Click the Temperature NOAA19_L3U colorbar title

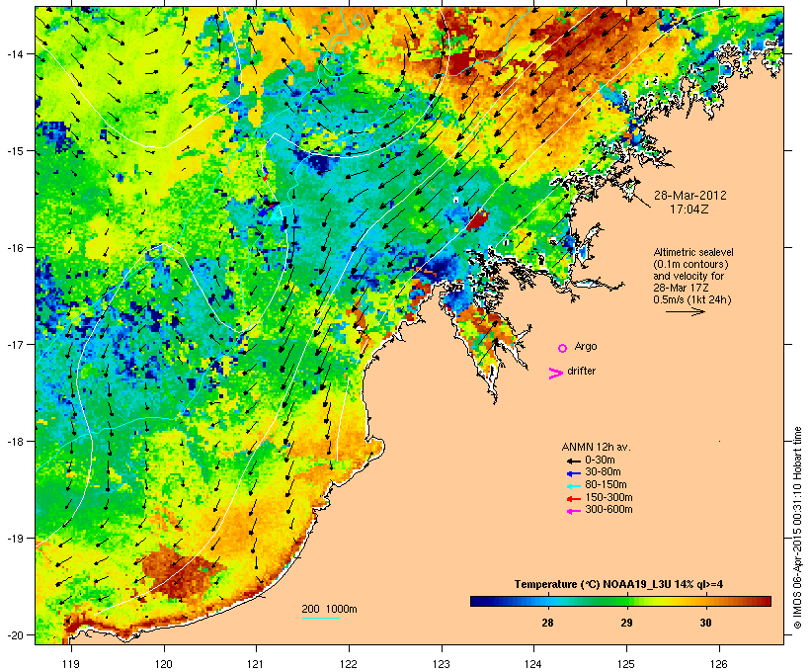click(618, 584)
